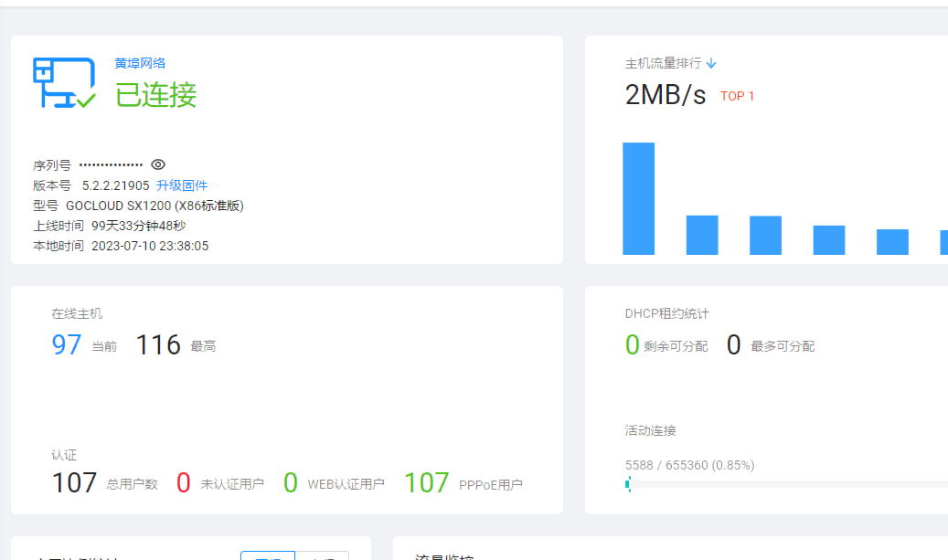Click the WEB认证用户 count value
The width and height of the screenshot is (948, 560).
pos(291,482)
